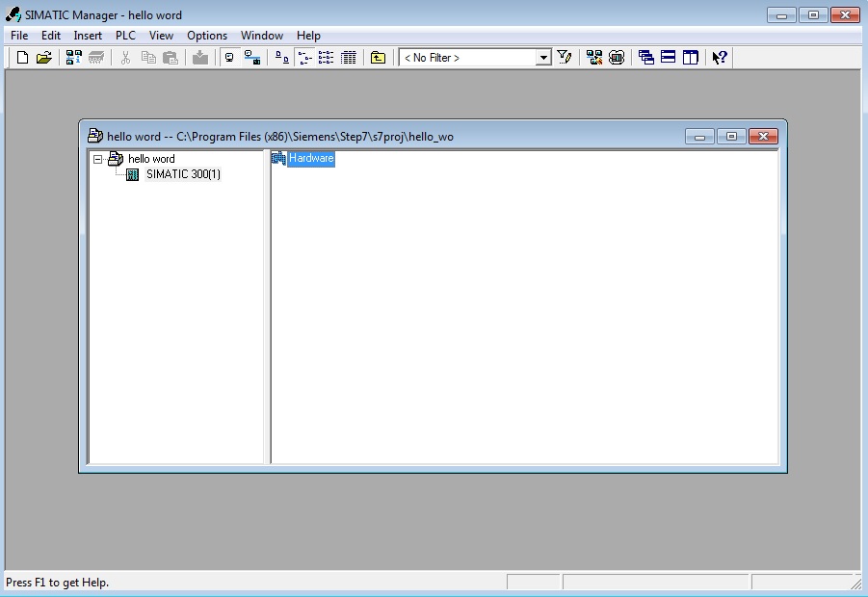Viewport: 868px width, 597px height.
Task: Toggle the Offline view button
Action: click(x=230, y=58)
